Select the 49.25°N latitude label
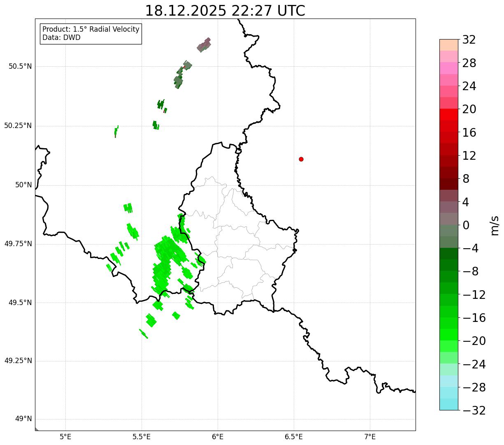The width and height of the screenshot is (504, 445). click(18, 361)
